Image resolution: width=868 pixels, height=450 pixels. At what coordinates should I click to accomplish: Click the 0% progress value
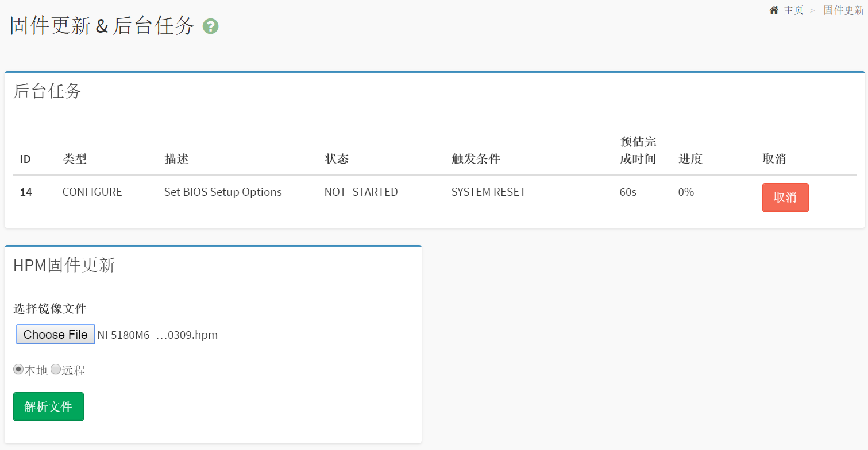point(686,192)
